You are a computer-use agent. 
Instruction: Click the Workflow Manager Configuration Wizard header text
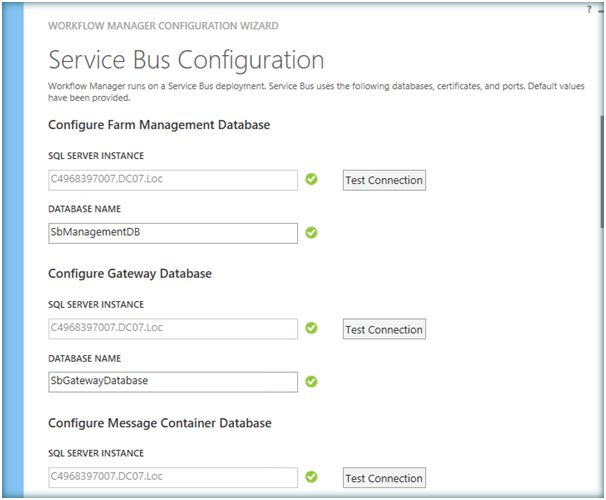point(163,25)
